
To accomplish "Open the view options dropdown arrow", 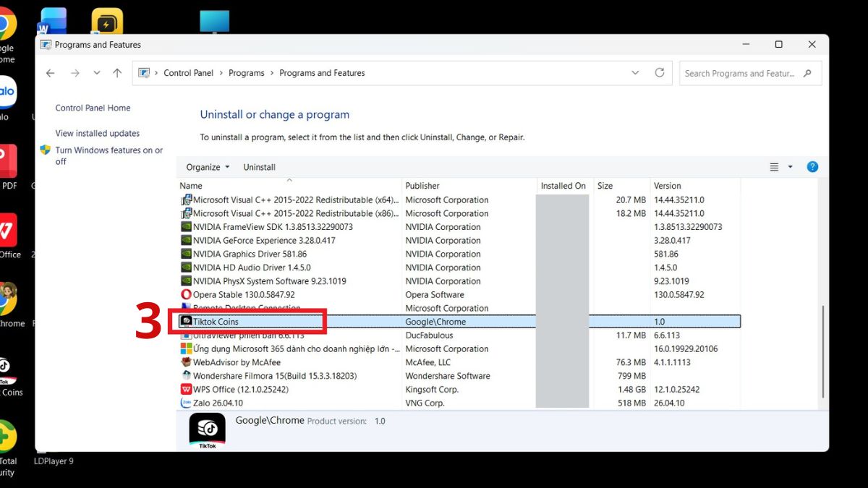I will (790, 167).
